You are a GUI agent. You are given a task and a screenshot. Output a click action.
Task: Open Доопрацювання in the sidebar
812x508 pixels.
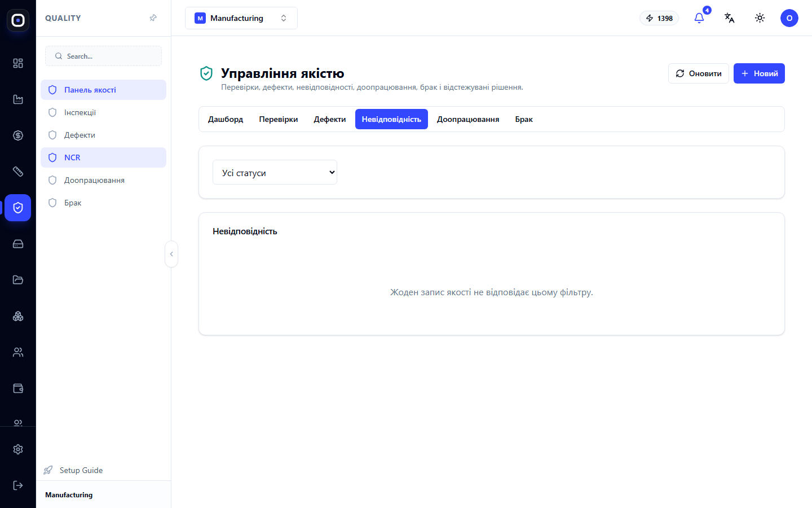coord(103,180)
